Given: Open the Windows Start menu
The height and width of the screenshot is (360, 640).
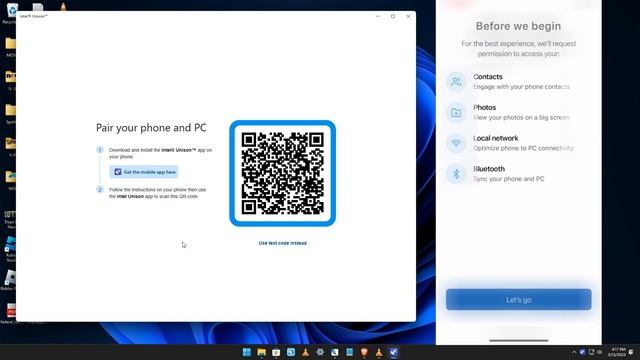Looking at the screenshot, I should coord(247,352).
